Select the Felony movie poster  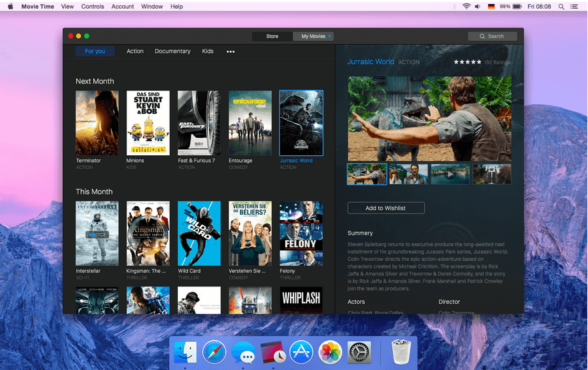301,234
